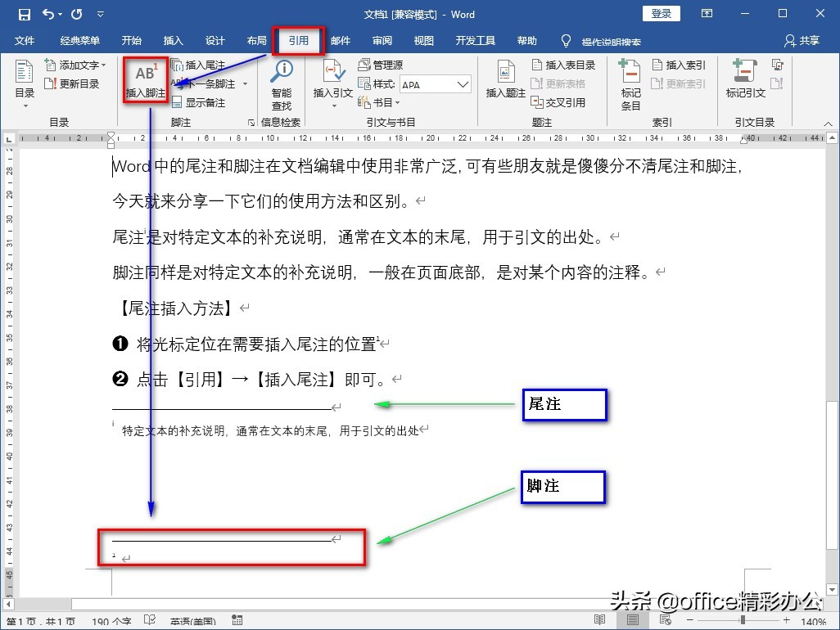Click the vertical scrollbar down arrow
This screenshot has width=840, height=630.
coord(832,589)
